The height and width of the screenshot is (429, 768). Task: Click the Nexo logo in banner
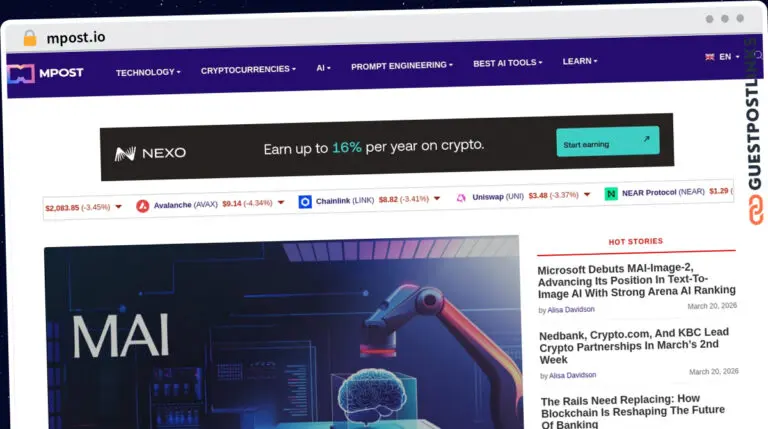pyautogui.click(x=150, y=153)
